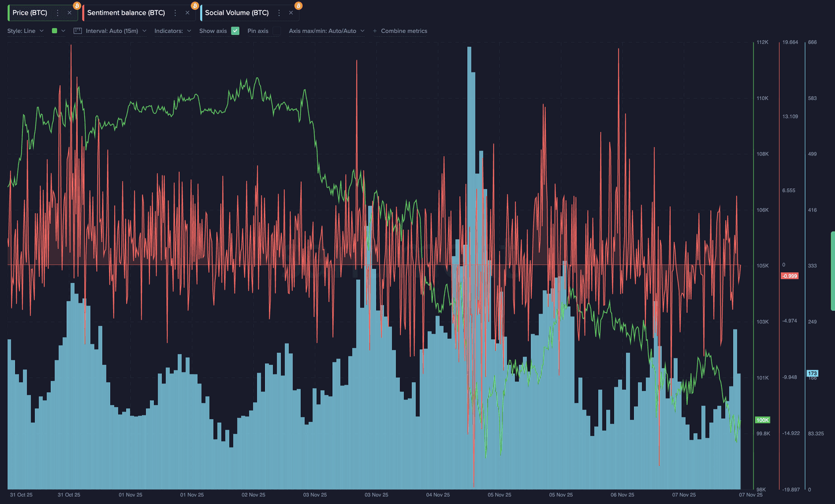Remove the Price (BTC) metric with its X

click(x=70, y=13)
